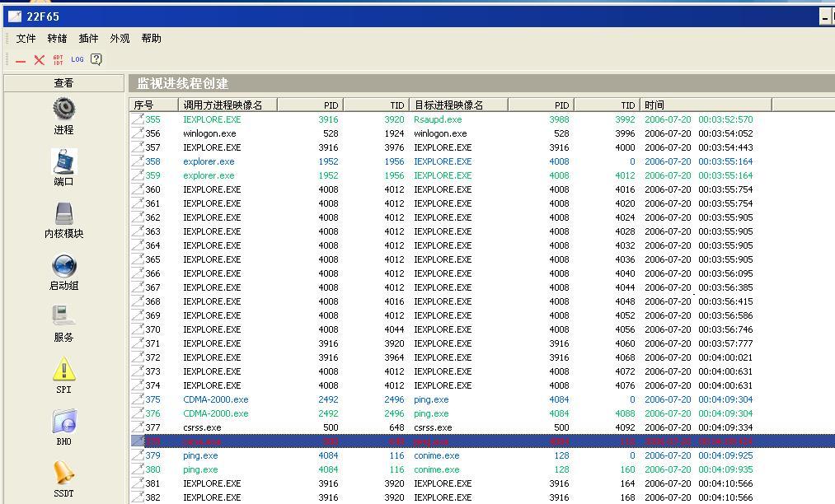Open the SPI sidebar view
This screenshot has width=835, height=504.
tap(63, 376)
